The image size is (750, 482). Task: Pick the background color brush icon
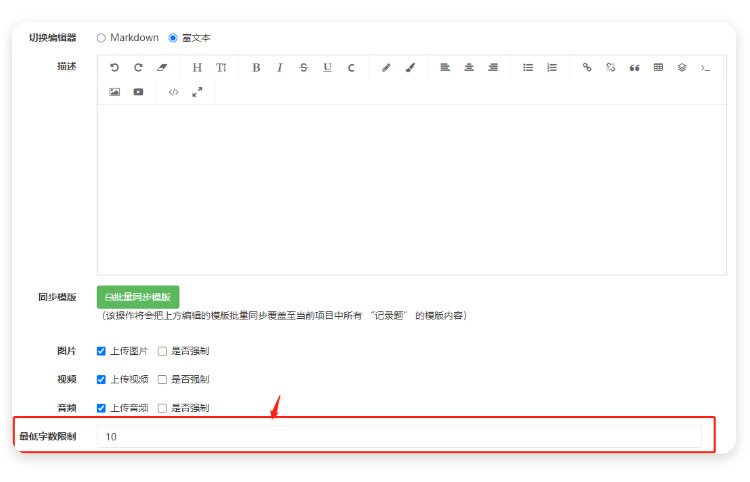tap(410, 67)
